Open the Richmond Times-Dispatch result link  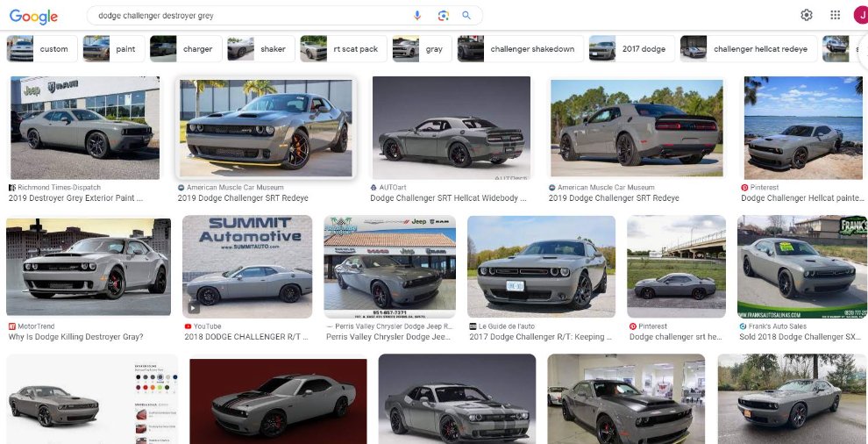[75, 198]
